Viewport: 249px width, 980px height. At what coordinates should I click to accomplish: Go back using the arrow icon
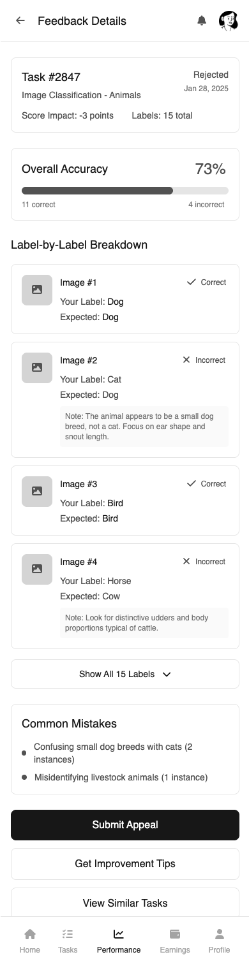tap(20, 20)
